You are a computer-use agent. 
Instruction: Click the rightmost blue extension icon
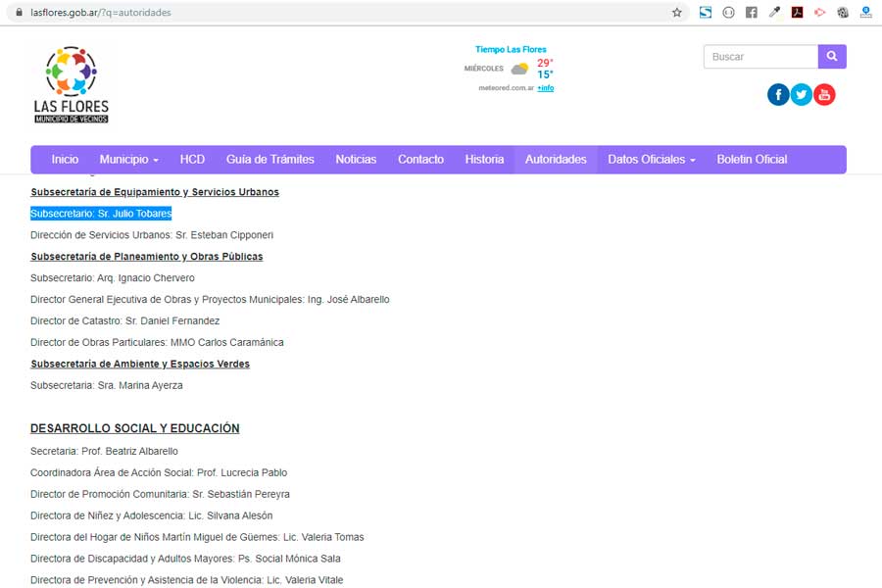[x=866, y=13]
